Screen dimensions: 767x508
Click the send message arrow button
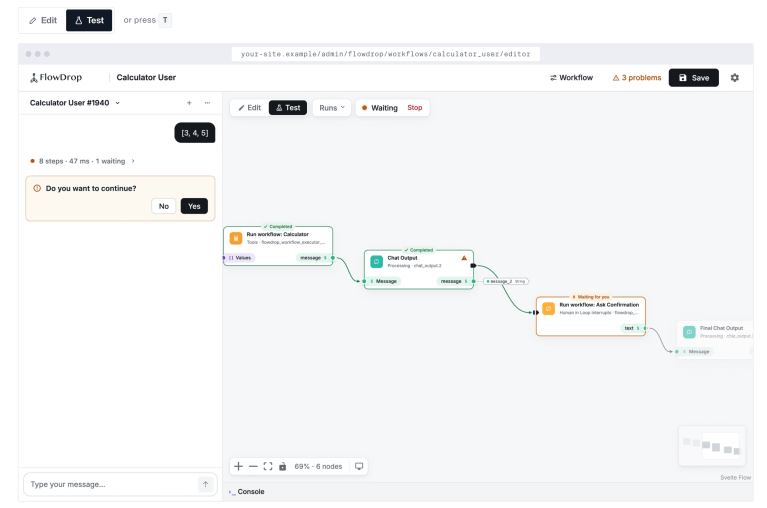205,484
